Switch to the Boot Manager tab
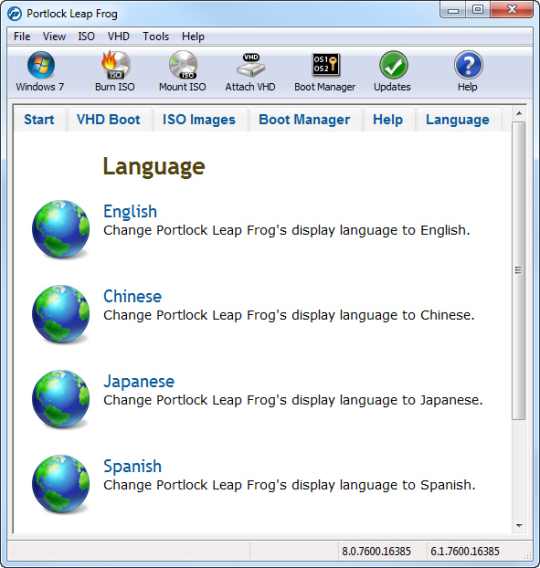This screenshot has width=540, height=568. pos(305,120)
